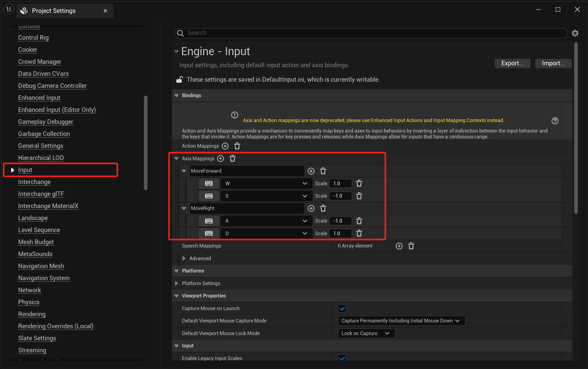Screen dimensions: 588x369
Task: Open Enhanced Input settings
Action: 39,98
